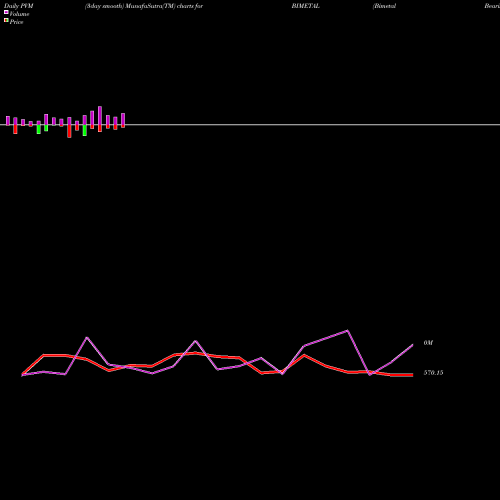Click the '(Bimetal' company name text
Screen dimensions: 500x500
point(384,6)
